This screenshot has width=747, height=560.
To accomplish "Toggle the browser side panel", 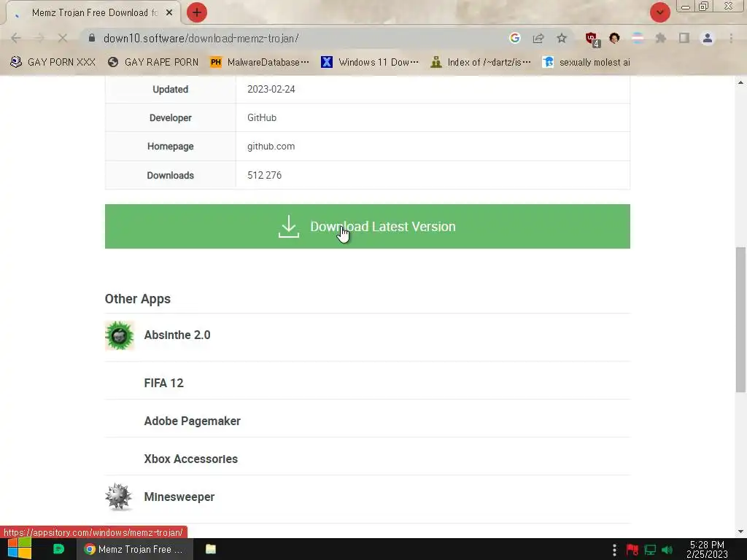I will click(x=684, y=38).
